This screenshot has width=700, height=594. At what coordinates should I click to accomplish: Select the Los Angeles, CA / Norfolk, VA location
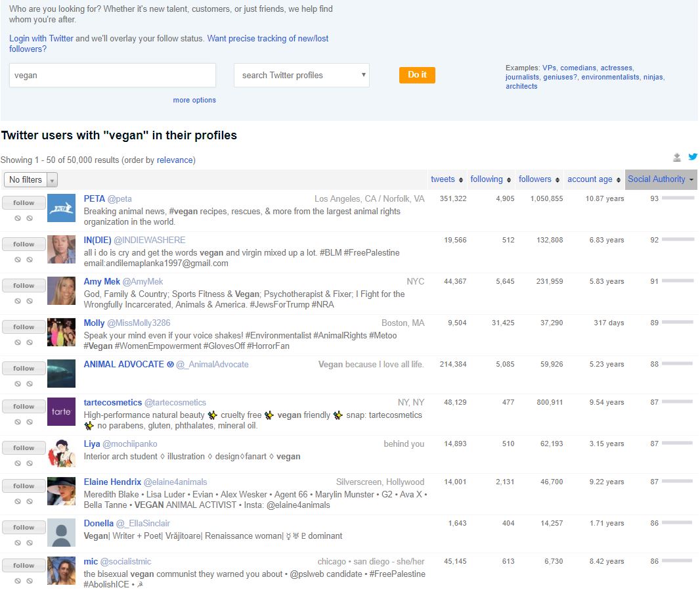point(369,198)
